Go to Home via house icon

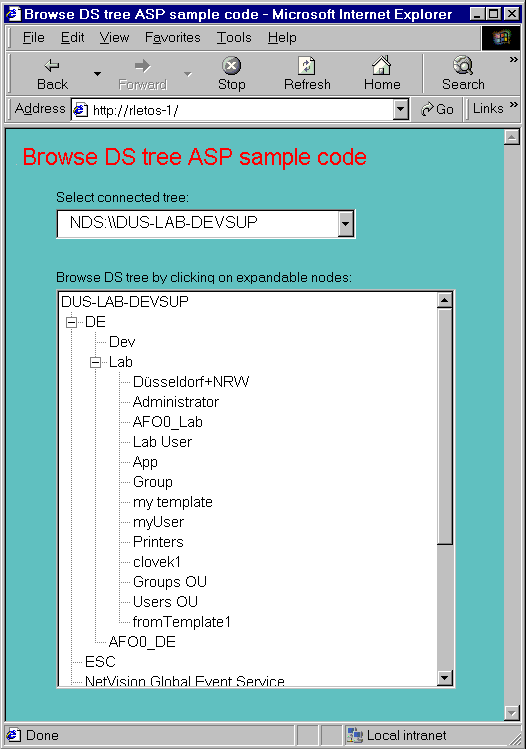[x=382, y=65]
